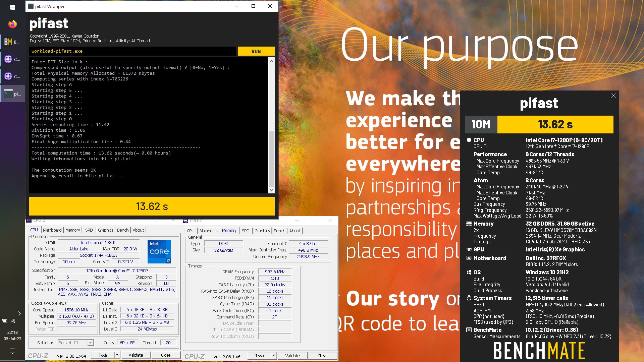Select the 2493.9 MHz uncore frequency value
The width and height of the screenshot is (644, 362).
(x=308, y=256)
